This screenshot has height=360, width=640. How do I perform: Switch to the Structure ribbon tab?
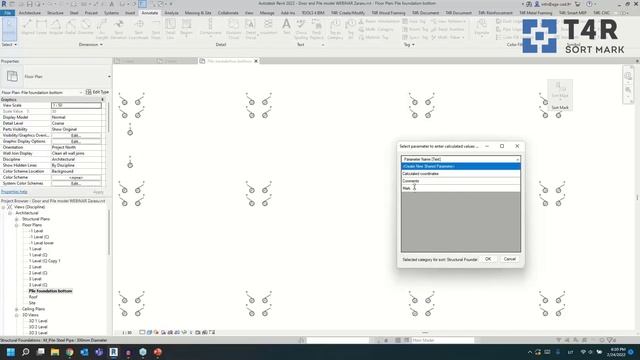55,13
